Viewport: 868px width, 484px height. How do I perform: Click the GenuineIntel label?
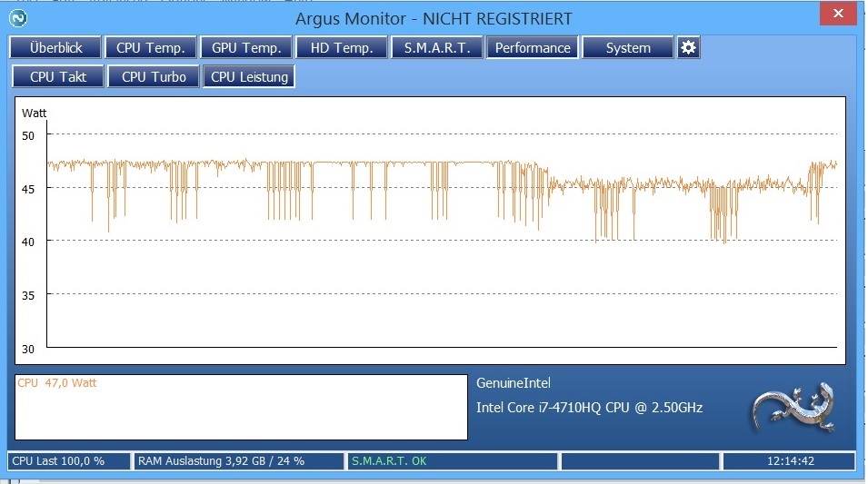514,383
